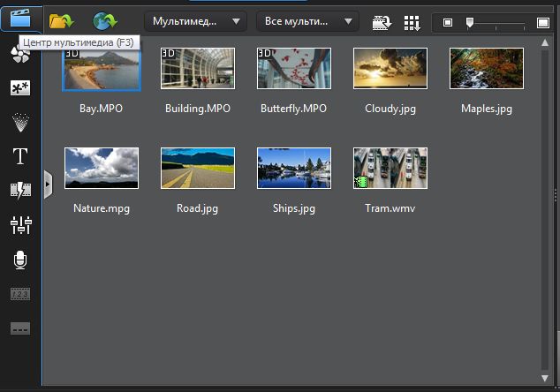560x392 pixels.
Task: Open the PiP Objects Room icon
Action: pyautogui.click(x=19, y=88)
